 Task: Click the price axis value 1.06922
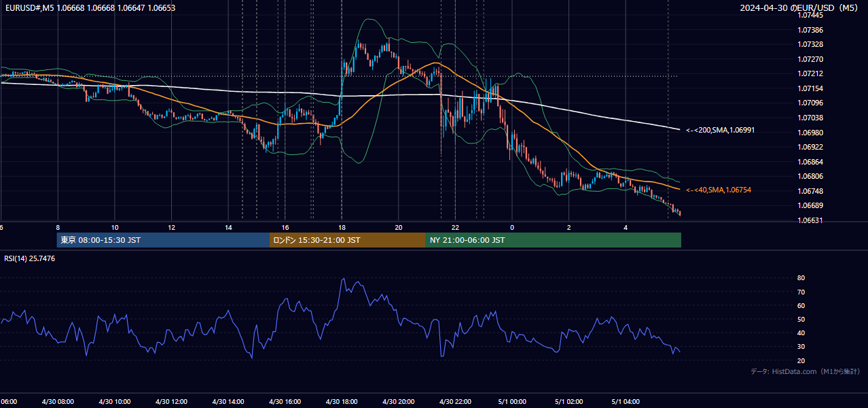pos(810,147)
